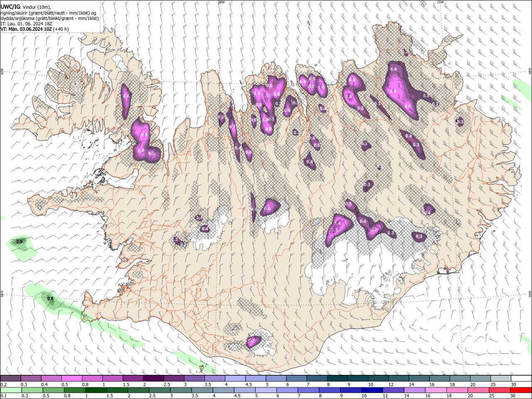Pick top-row swatch between 0.2 and 0.3

click(x=11, y=379)
